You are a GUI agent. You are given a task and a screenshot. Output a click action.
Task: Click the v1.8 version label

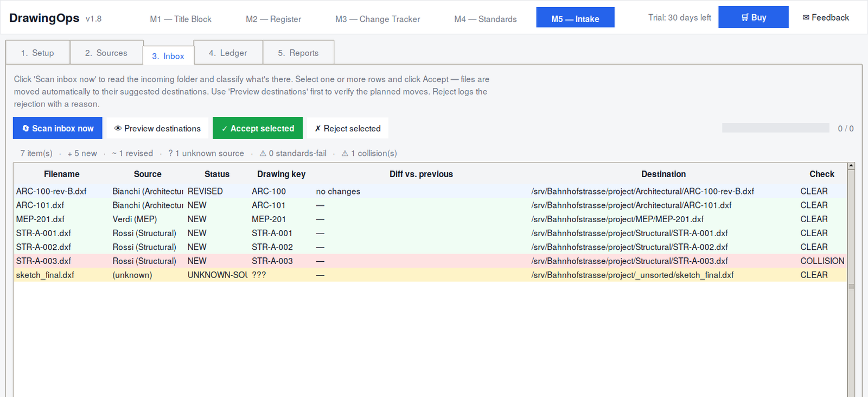click(x=93, y=19)
